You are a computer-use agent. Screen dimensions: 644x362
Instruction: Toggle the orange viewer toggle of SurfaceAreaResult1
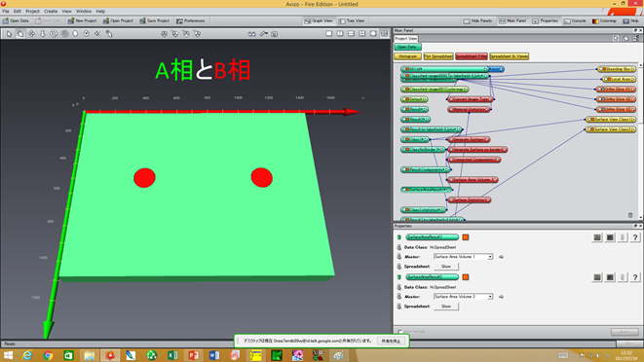[466, 237]
